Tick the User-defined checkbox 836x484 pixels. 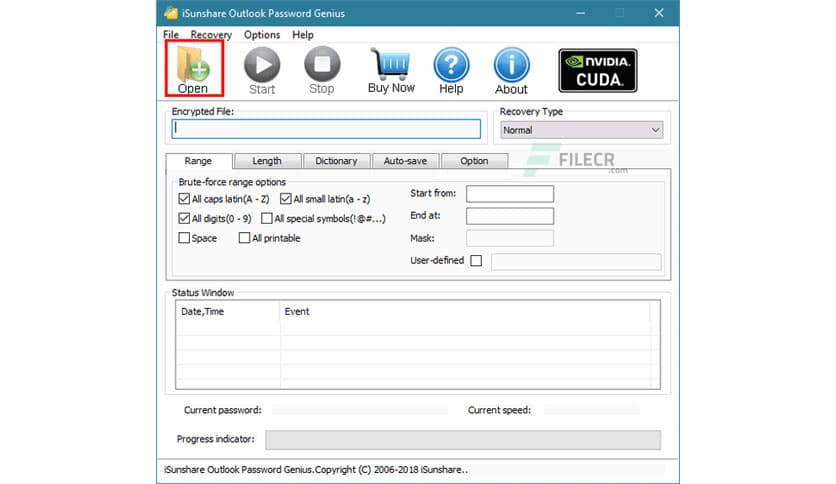coord(476,261)
